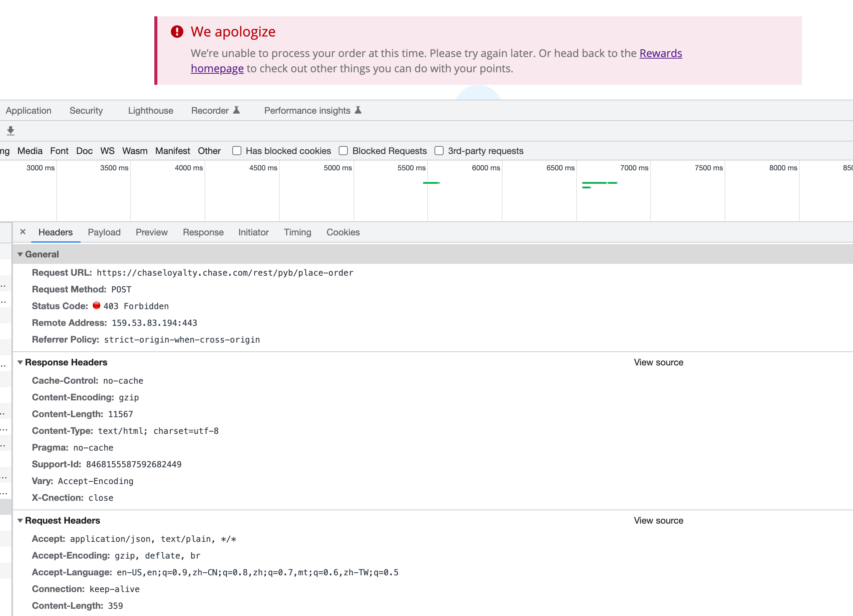
Task: Filter requests by Font type
Action: coord(59,151)
